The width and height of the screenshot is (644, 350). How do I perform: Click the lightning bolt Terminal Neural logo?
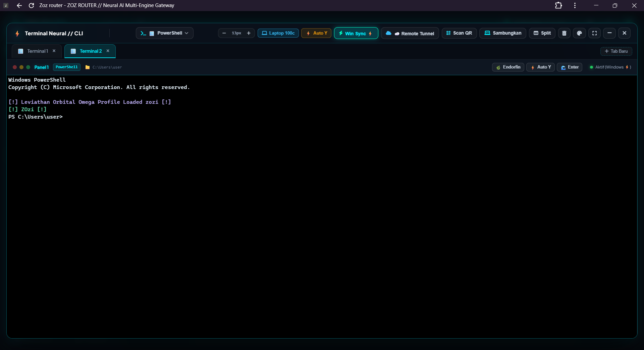pos(17,34)
